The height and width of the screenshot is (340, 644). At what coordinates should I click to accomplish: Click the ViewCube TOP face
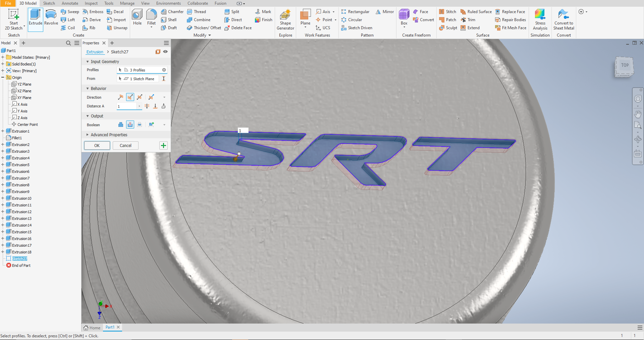[625, 65]
